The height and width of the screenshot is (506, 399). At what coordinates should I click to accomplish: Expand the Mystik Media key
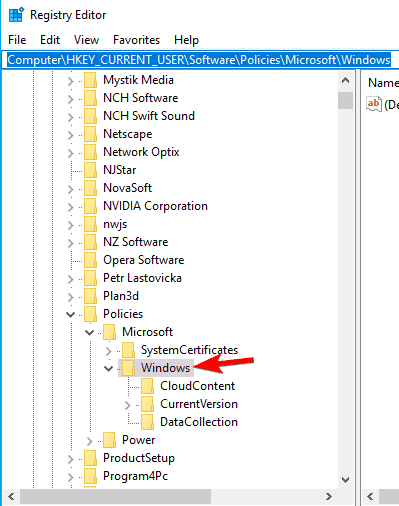tap(70, 81)
